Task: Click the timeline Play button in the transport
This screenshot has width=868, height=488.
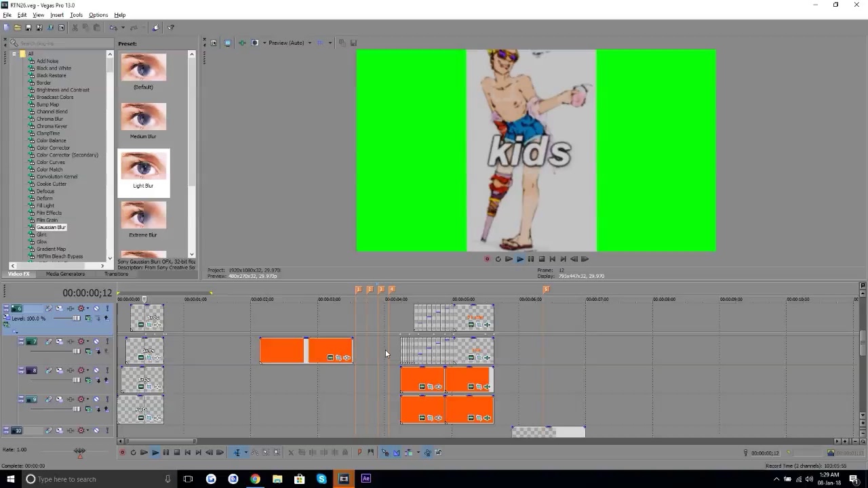Action: (155, 453)
